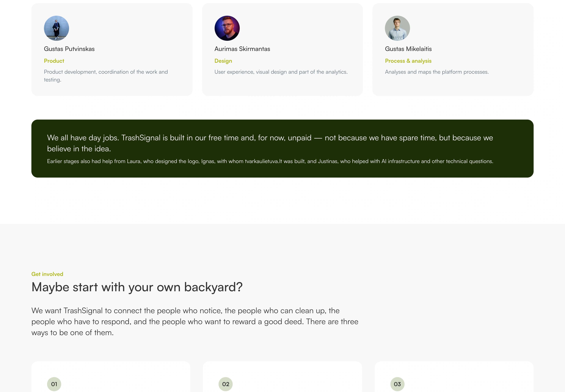Select the name Gustas Mikelaitis
The height and width of the screenshot is (392, 565).
coord(408,49)
